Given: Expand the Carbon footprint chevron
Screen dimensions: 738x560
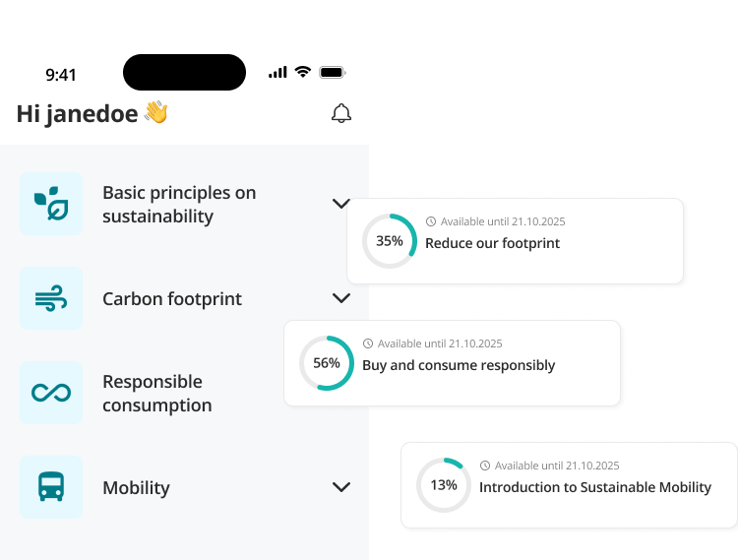Looking at the screenshot, I should tap(341, 298).
